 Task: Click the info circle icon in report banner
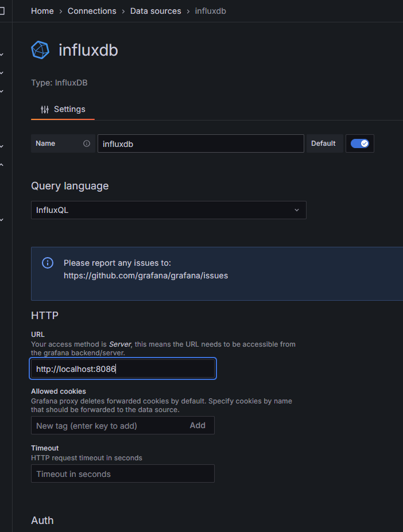[48, 263]
